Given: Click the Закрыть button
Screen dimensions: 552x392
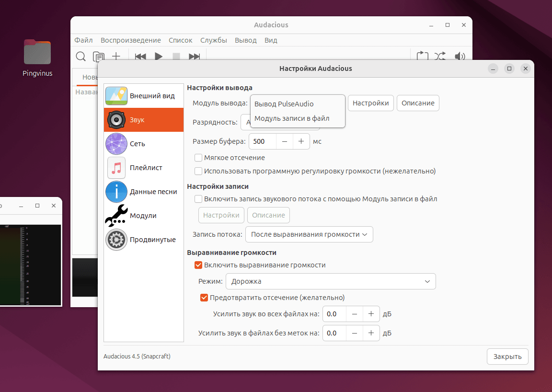Looking at the screenshot, I should (x=507, y=357).
